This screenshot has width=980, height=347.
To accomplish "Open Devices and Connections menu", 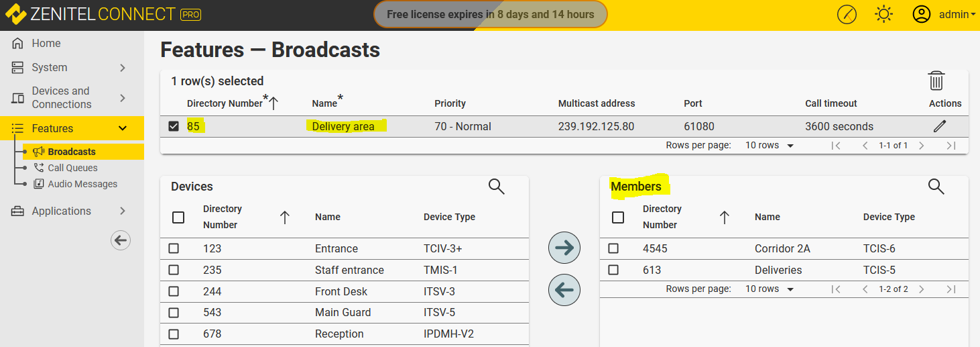I will [x=62, y=97].
